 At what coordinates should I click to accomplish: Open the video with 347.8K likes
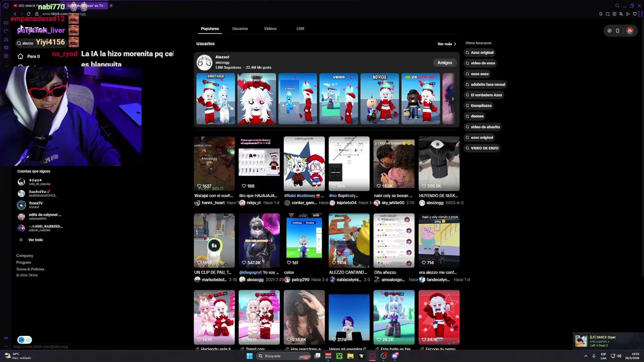(x=259, y=240)
